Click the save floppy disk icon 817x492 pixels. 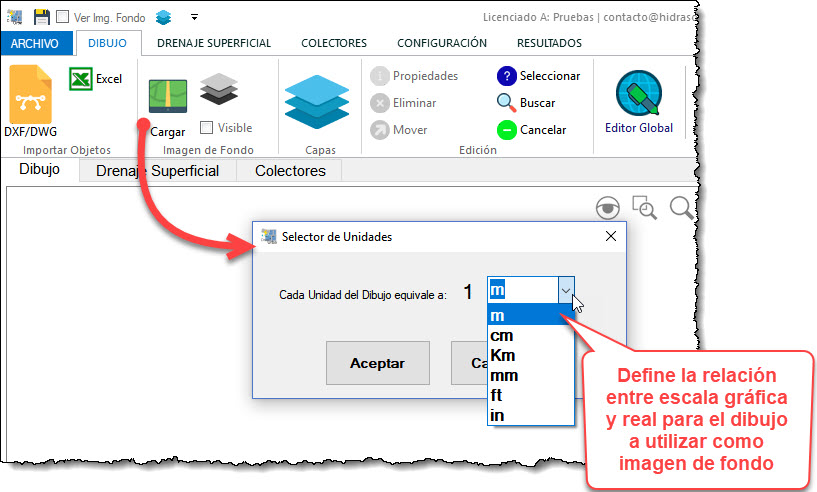41,17
